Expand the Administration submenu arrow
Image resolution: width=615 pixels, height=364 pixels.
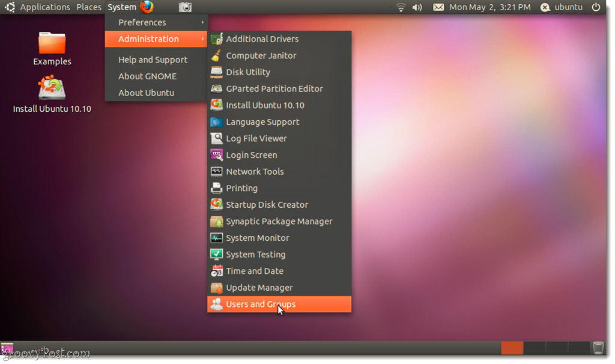pyautogui.click(x=202, y=39)
